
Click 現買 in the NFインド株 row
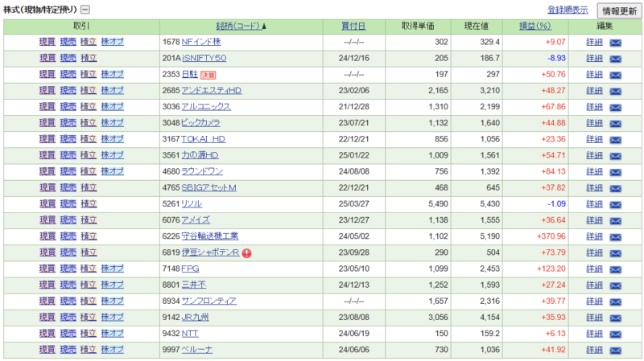pos(47,42)
